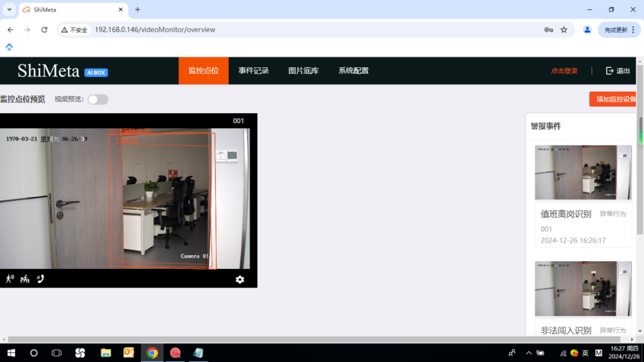The width and height of the screenshot is (644, 362).
Task: Click the 非法闯入识别 event title
Action: [565, 330]
